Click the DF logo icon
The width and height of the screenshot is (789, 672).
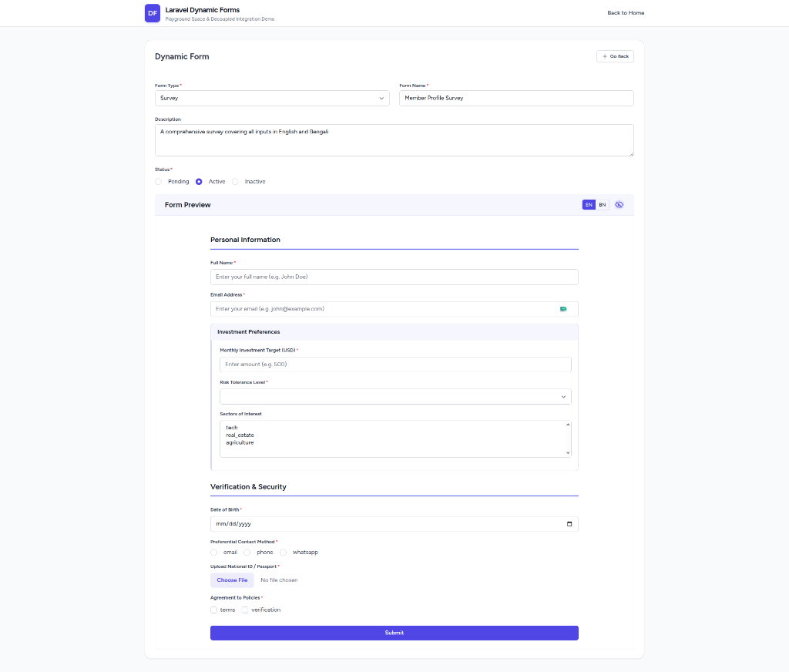153,13
